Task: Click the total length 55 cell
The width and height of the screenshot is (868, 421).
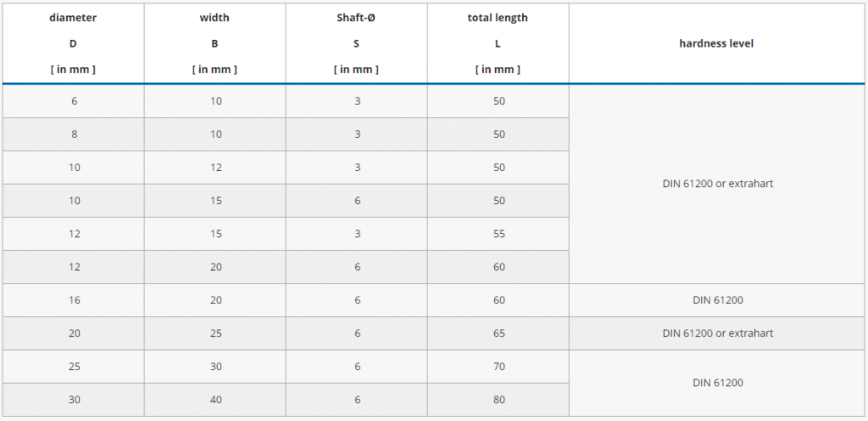Action: [x=498, y=234]
